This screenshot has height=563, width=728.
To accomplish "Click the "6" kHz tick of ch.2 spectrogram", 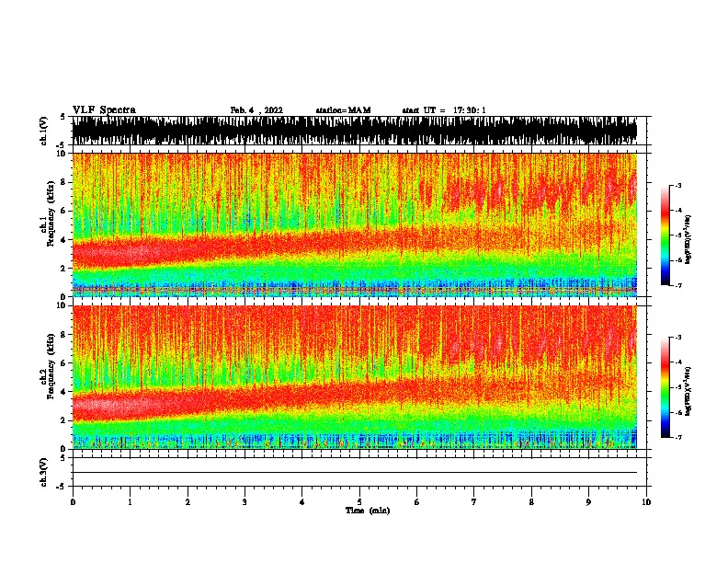I will [x=64, y=363].
